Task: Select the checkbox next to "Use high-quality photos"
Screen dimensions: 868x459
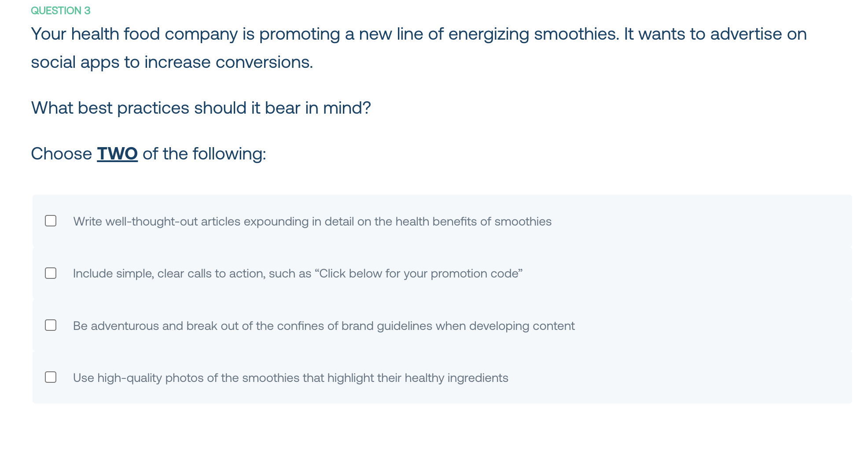Action: (51, 377)
